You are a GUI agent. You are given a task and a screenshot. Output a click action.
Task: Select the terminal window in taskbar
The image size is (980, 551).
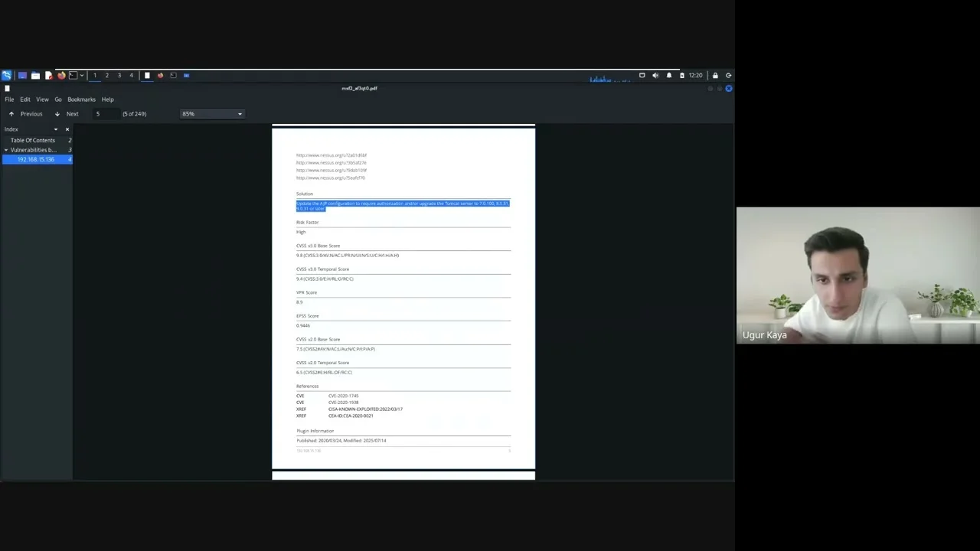coord(173,75)
